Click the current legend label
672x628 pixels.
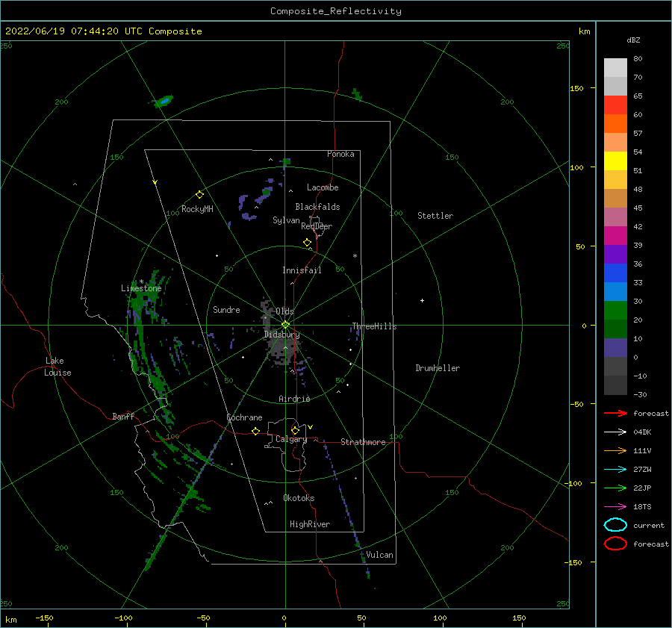coord(649,525)
